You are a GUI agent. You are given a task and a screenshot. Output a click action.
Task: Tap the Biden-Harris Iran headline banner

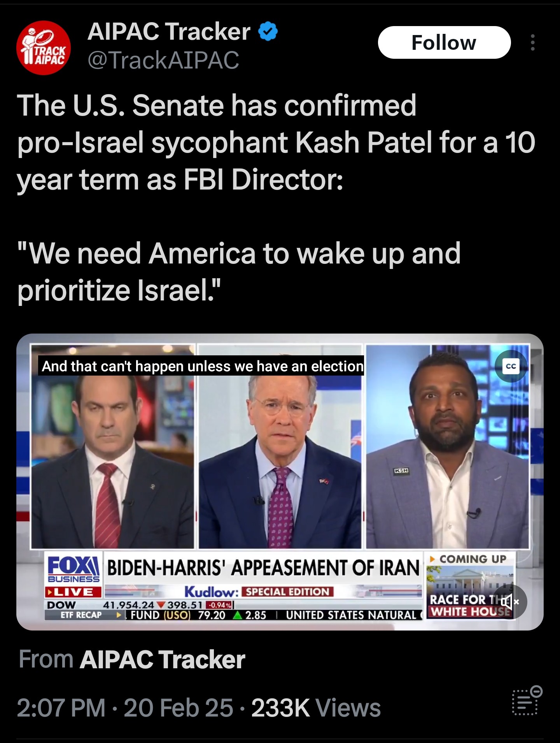pos(264,568)
